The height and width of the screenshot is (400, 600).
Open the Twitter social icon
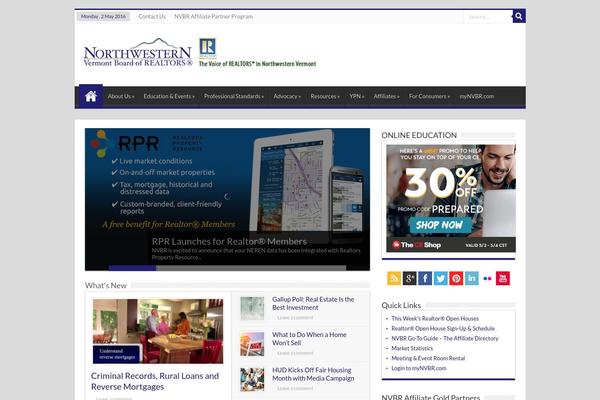pos(440,278)
